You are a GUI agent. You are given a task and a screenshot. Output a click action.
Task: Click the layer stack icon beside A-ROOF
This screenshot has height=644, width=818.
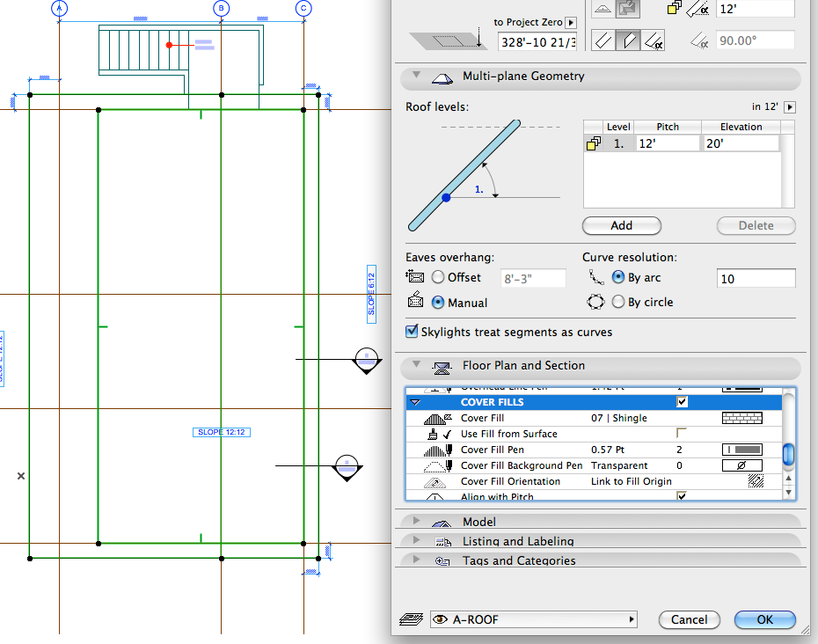411,619
